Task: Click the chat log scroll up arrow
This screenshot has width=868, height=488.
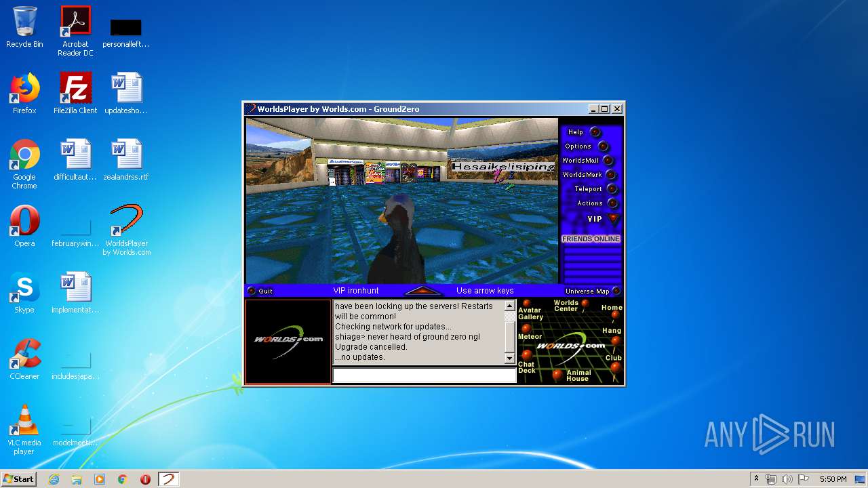Action: coord(510,306)
